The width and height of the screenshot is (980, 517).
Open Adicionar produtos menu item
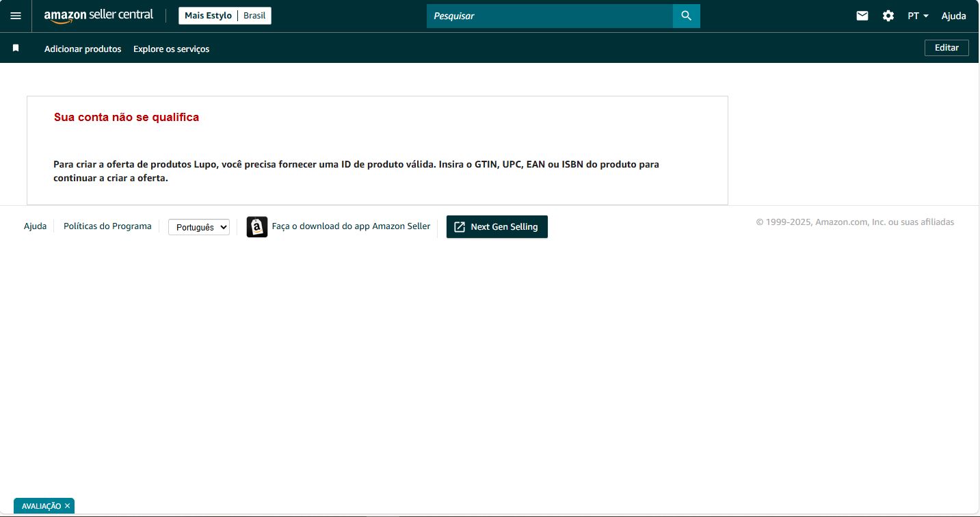click(83, 49)
